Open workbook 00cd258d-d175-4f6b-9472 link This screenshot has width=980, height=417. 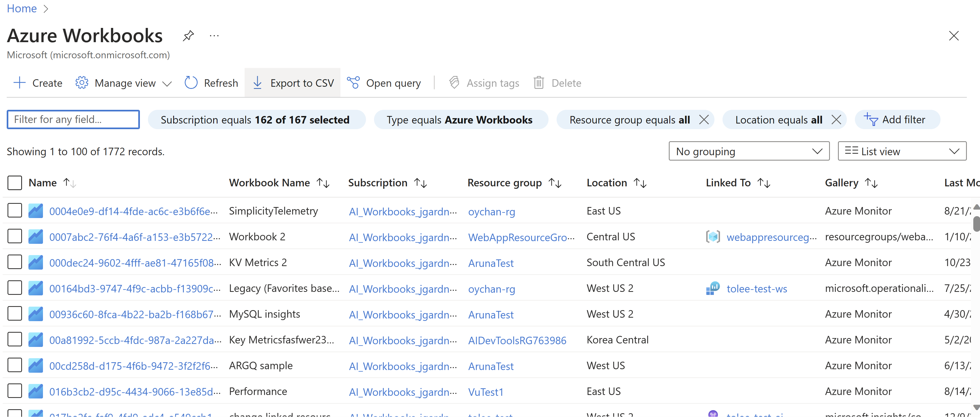[134, 366]
